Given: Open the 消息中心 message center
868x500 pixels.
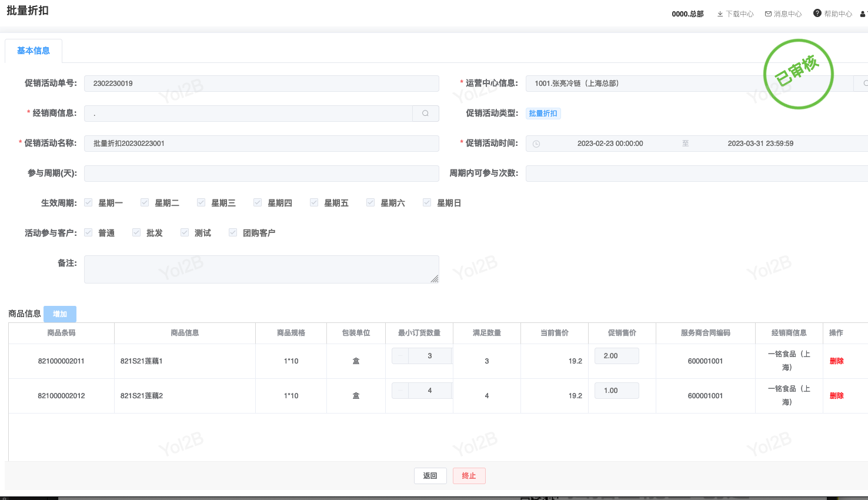Looking at the screenshot, I should tap(783, 14).
